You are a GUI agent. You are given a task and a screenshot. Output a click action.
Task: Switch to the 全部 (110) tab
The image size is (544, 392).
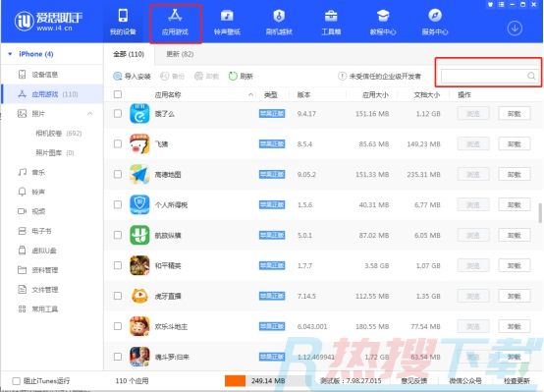(x=129, y=54)
